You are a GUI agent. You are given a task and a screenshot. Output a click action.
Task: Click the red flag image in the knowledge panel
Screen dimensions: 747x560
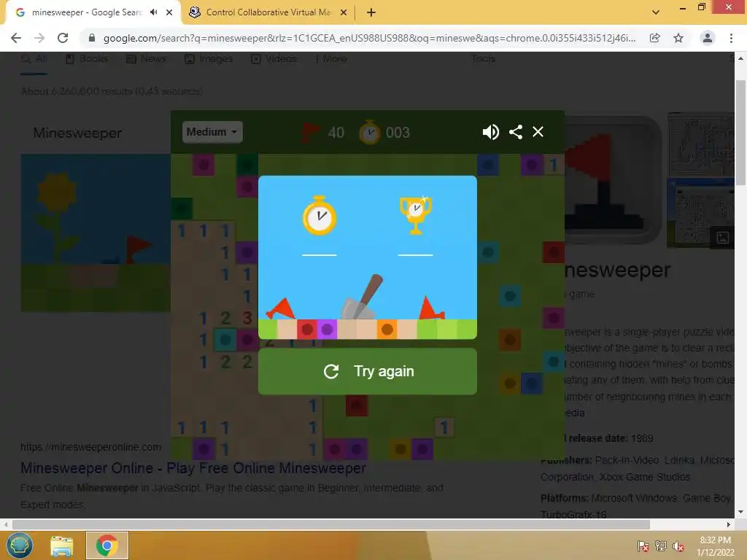tap(613, 179)
